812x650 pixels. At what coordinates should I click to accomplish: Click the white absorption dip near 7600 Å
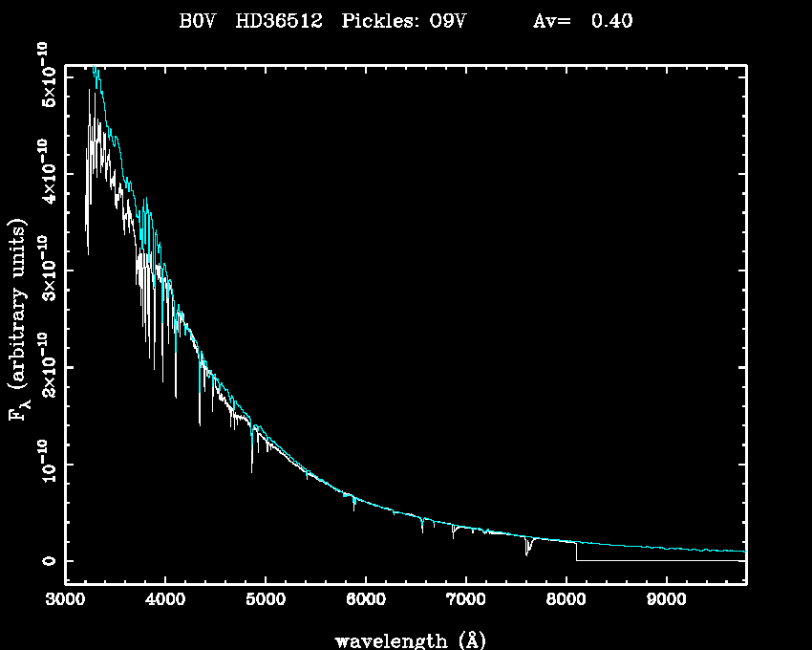[526, 548]
